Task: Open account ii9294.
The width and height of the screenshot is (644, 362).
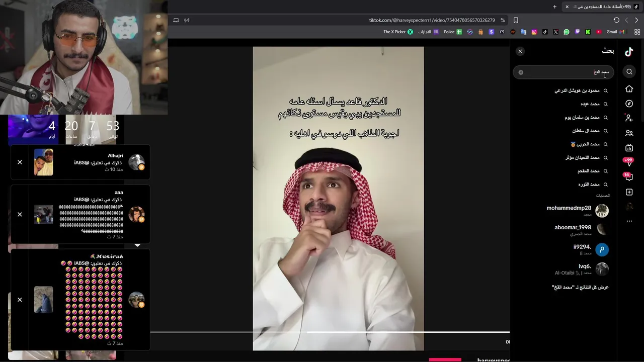Action: pyautogui.click(x=591, y=249)
